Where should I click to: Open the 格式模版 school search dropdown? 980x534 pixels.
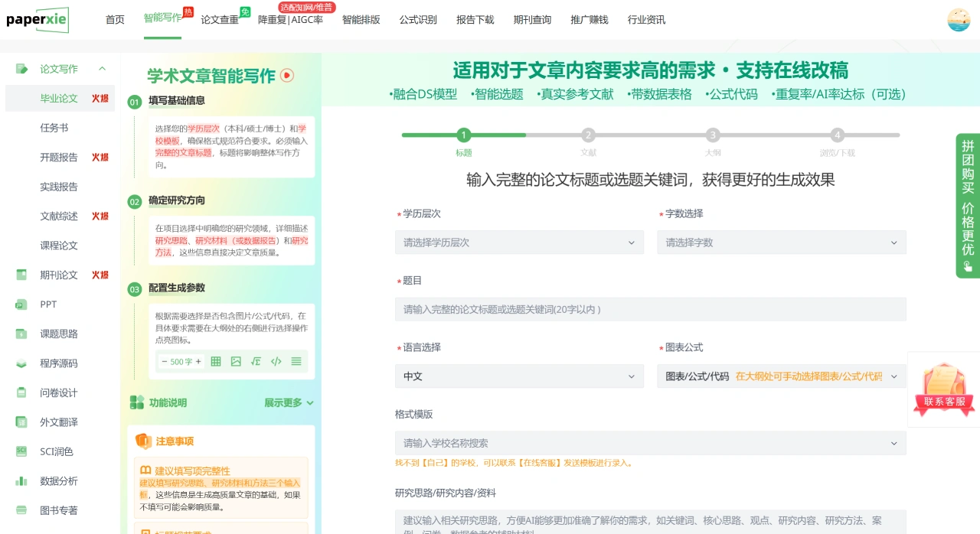tap(651, 443)
